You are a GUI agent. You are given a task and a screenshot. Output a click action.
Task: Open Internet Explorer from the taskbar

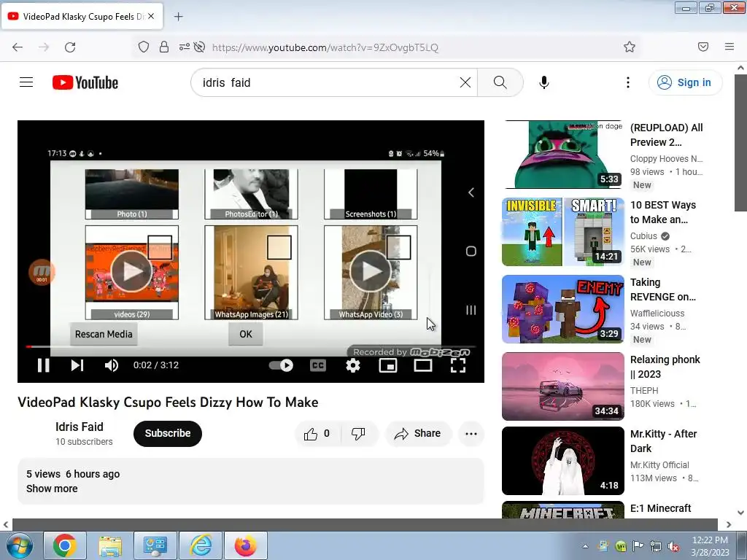(201, 545)
